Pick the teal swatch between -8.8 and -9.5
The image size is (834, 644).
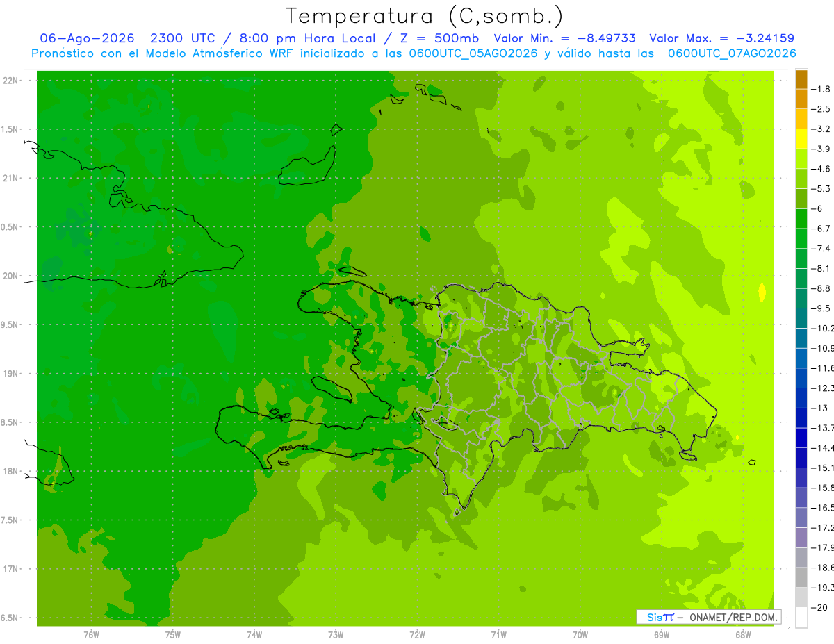[801, 298]
